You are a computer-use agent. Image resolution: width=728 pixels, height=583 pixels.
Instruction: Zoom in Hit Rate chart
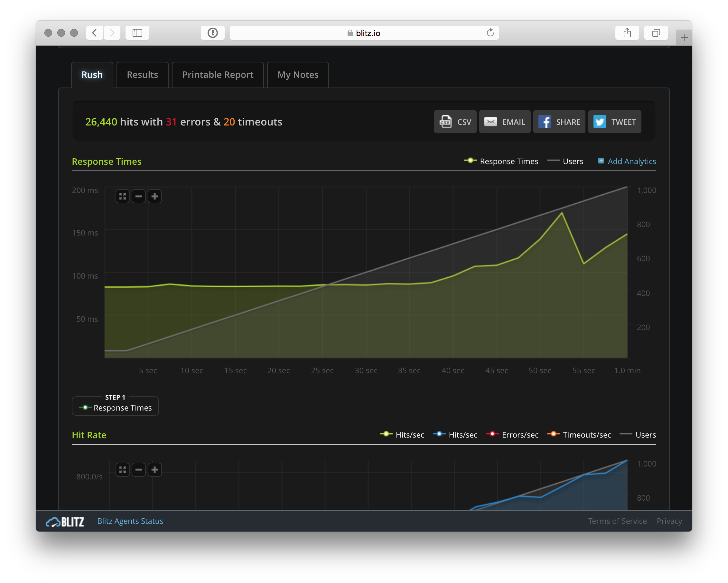pos(155,470)
